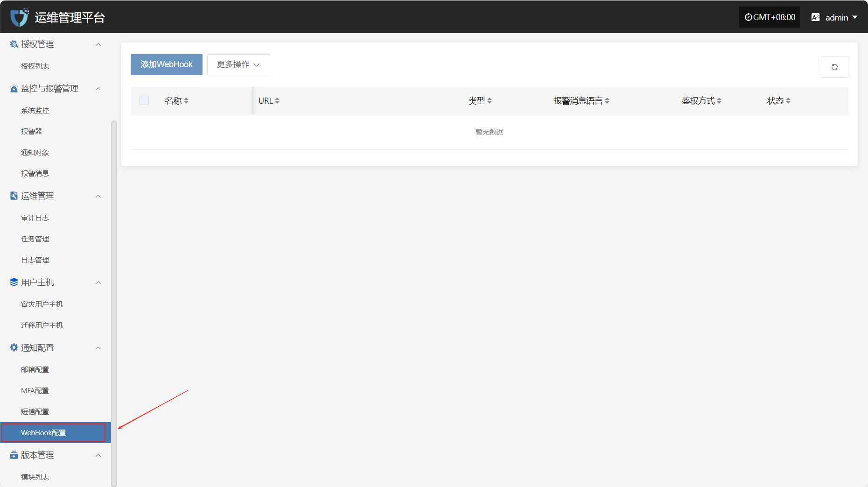Click the 运维管理 wrench icon

tap(14, 196)
